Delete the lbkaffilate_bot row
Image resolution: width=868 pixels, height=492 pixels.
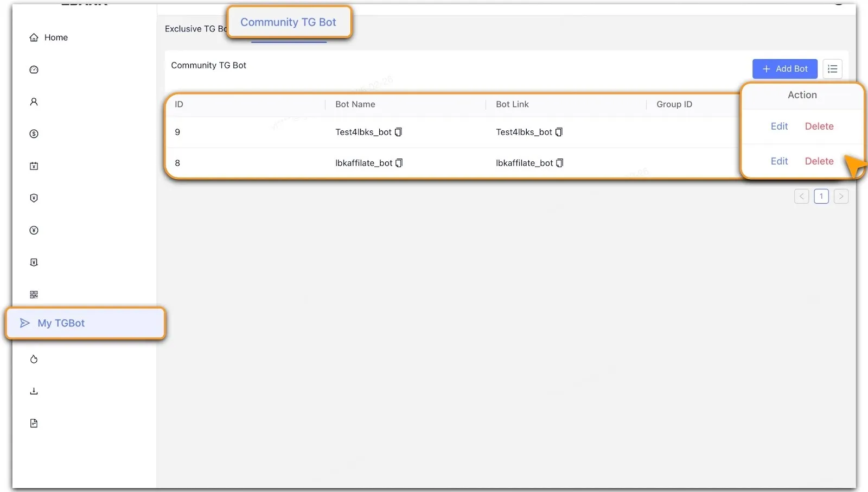pos(819,161)
